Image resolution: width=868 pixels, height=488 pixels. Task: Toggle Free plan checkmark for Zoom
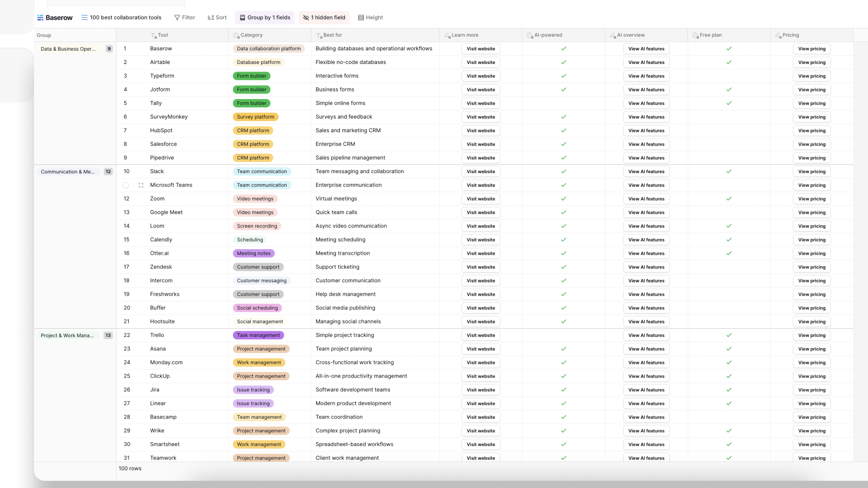(729, 198)
